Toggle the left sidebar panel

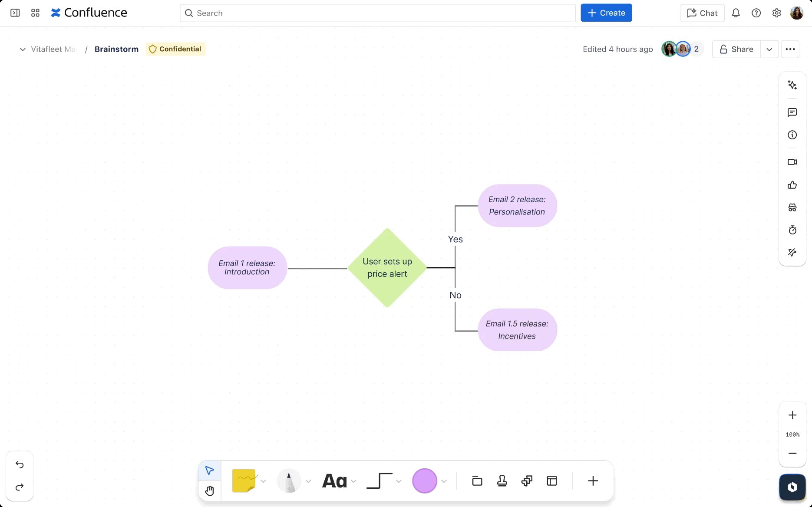pyautogui.click(x=15, y=13)
